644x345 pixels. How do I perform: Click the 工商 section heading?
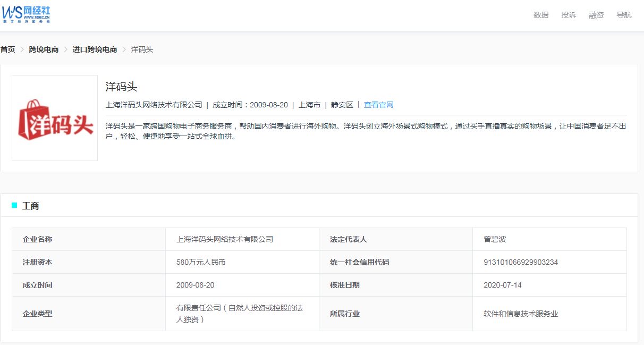(30, 206)
